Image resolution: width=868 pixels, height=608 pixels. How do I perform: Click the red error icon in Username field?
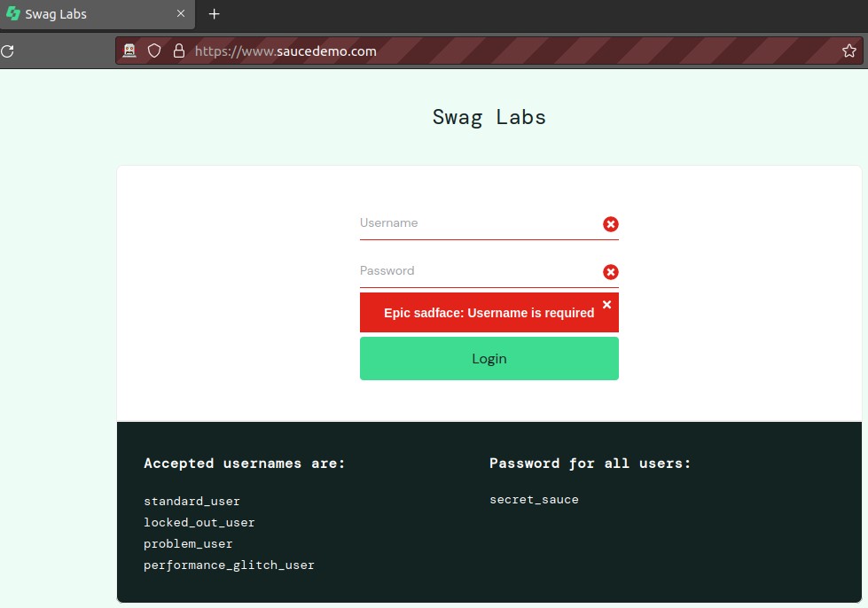(610, 224)
